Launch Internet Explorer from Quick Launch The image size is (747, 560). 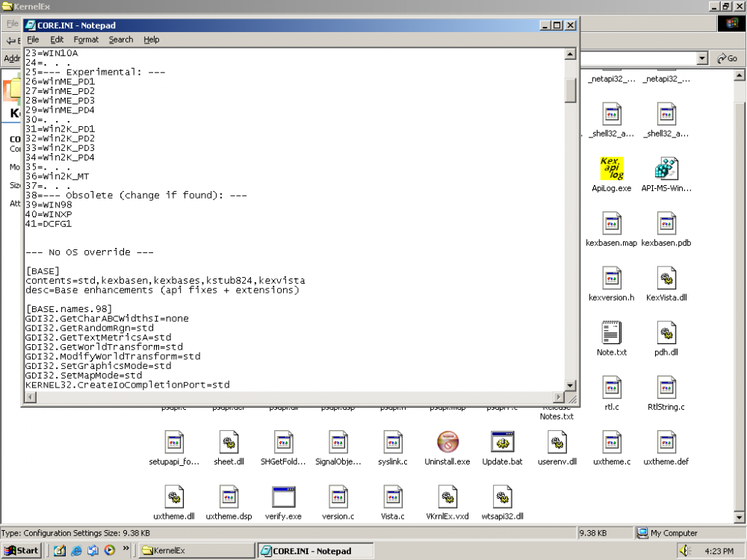(76, 551)
